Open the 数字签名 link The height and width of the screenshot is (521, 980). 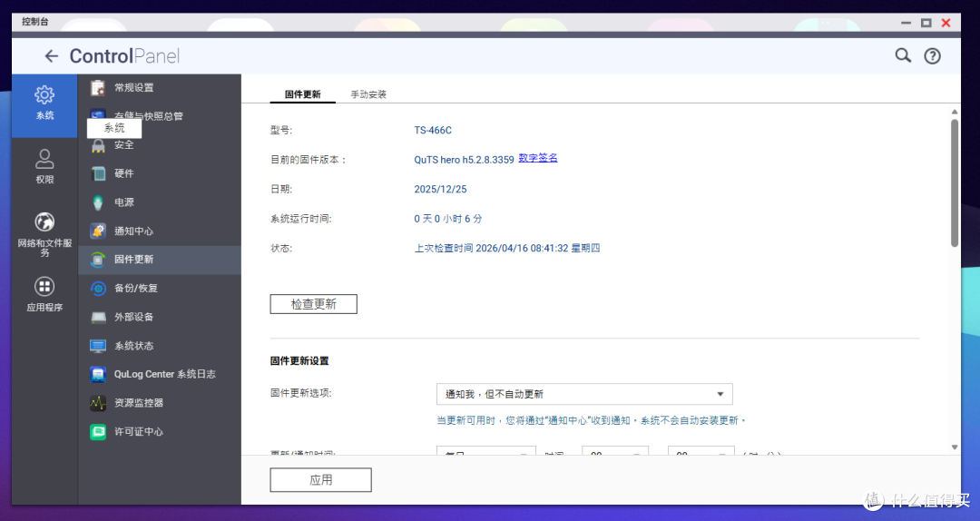coord(537,158)
